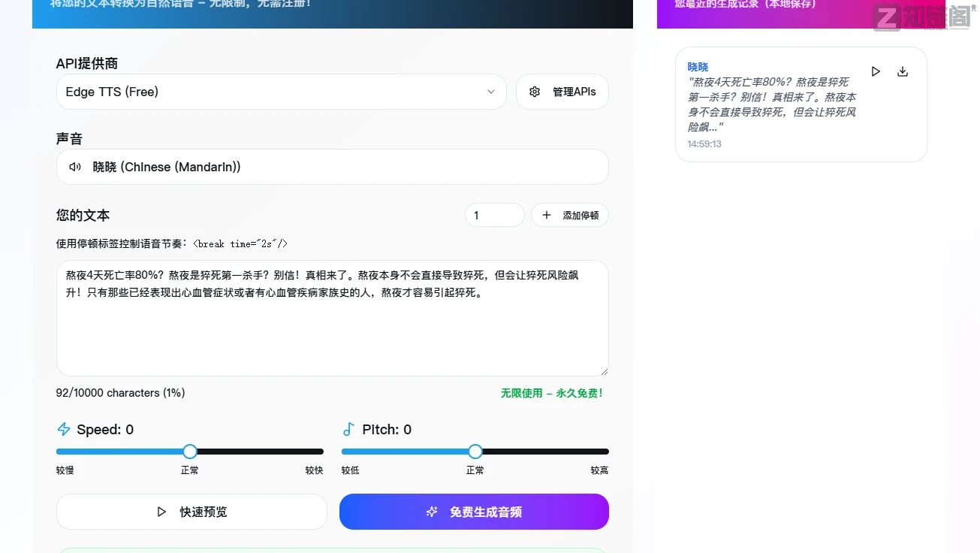The width and height of the screenshot is (980, 553).
Task: Download the generated 晓晓 audio file
Action: 902,71
